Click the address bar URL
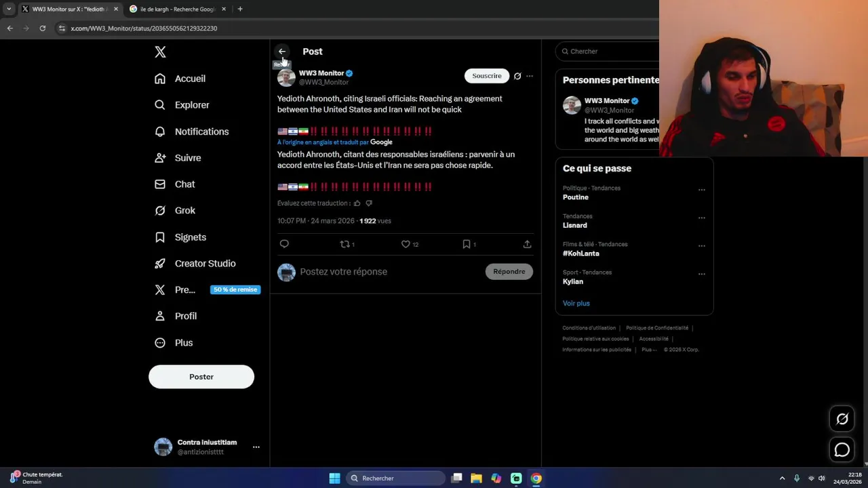The width and height of the screenshot is (868, 488). pyautogui.click(x=144, y=28)
